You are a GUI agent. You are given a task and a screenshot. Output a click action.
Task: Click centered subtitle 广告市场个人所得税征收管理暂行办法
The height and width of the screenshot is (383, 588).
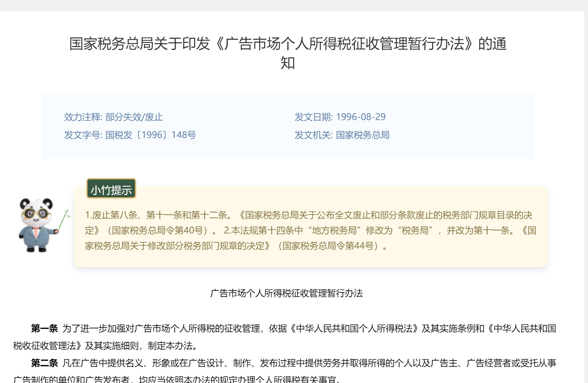tap(286, 293)
